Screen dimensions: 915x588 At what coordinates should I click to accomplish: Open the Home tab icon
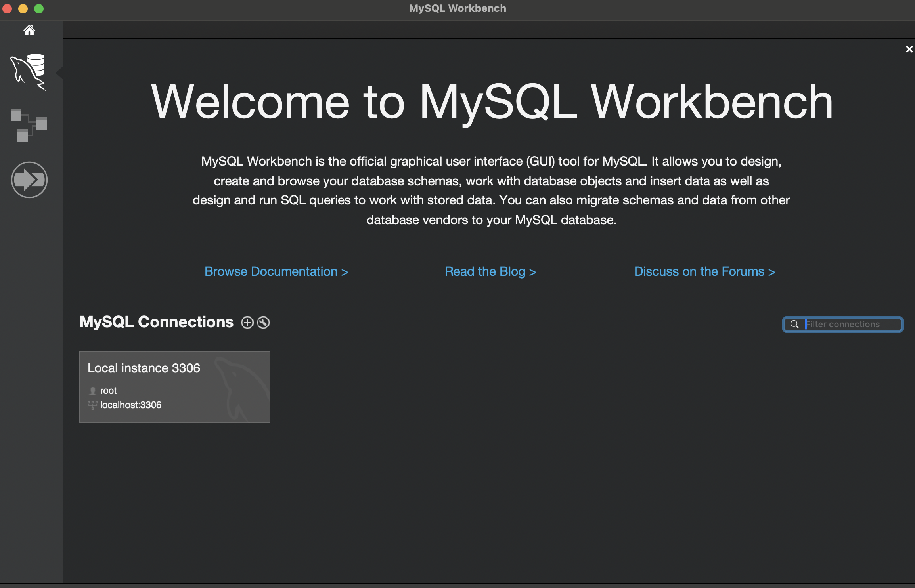click(29, 30)
